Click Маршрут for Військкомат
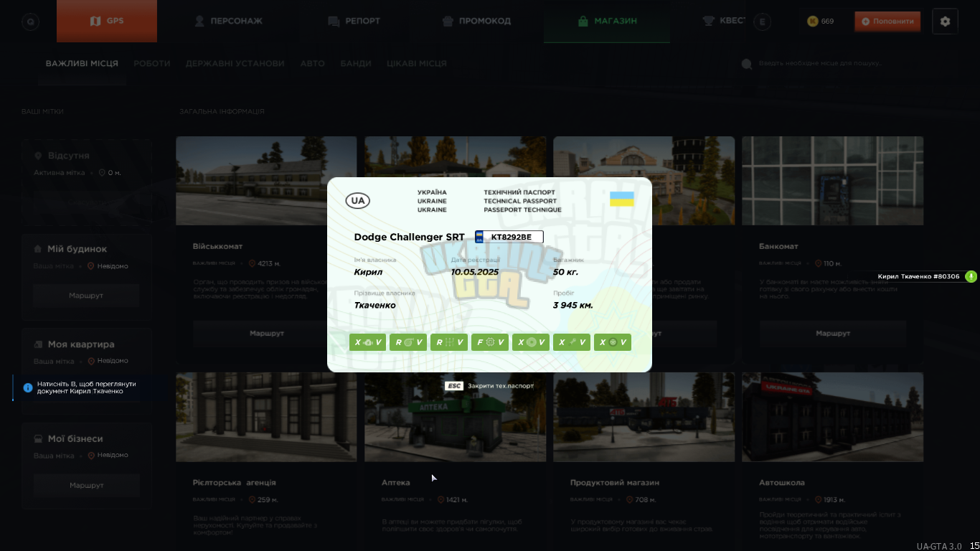Viewport: 980px width, 551px height. pyautogui.click(x=267, y=334)
